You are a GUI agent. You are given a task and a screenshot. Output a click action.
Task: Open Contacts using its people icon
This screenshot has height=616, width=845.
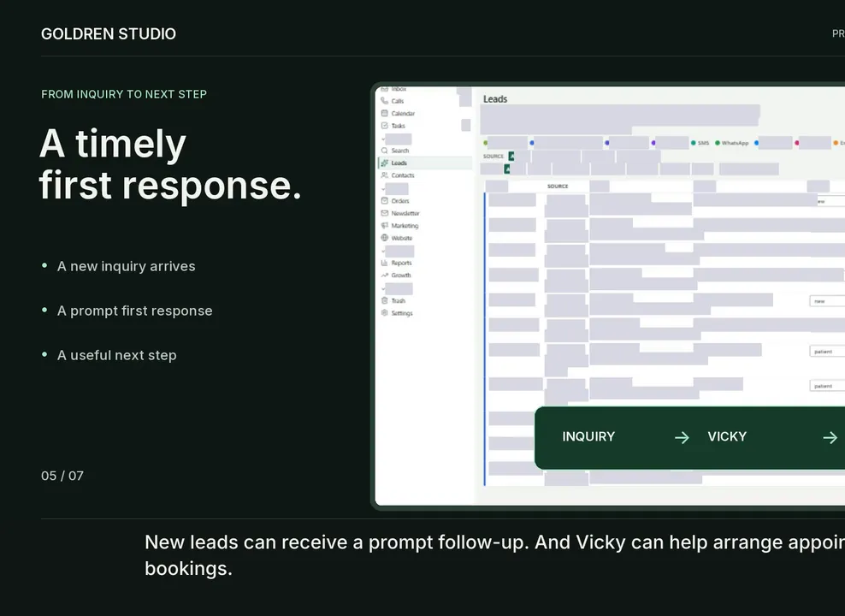click(384, 175)
